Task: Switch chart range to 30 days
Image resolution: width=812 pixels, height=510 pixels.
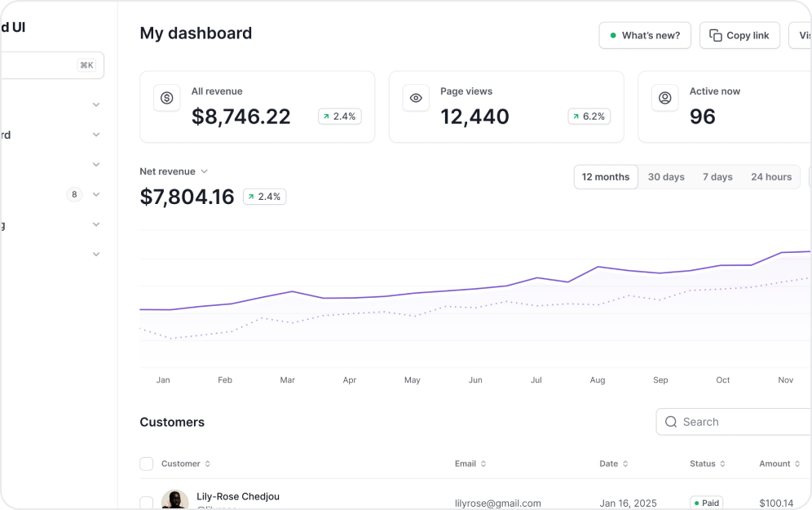Action: point(667,177)
